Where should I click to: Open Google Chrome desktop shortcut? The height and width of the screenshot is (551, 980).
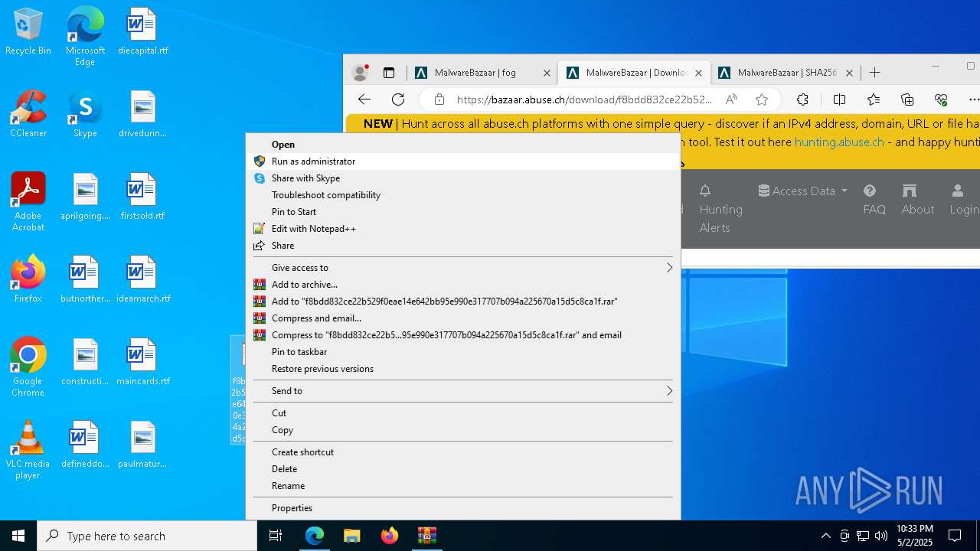[28, 367]
